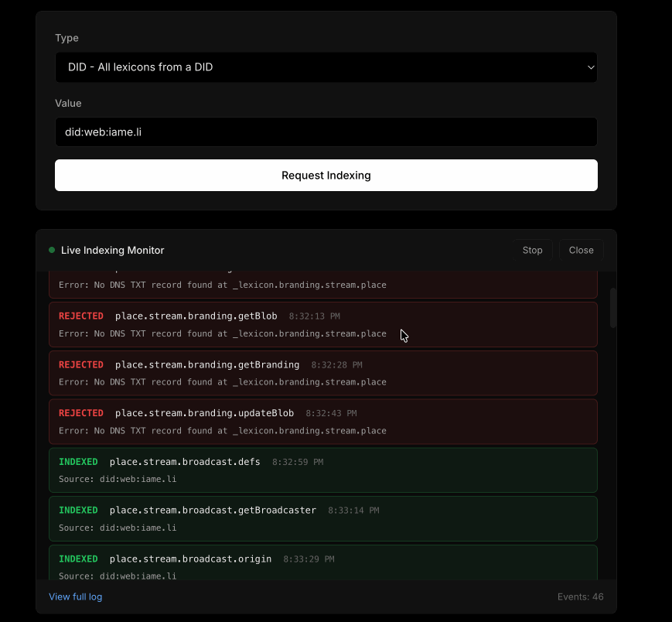Click the REJECTED badge on getBranding

[x=81, y=364]
